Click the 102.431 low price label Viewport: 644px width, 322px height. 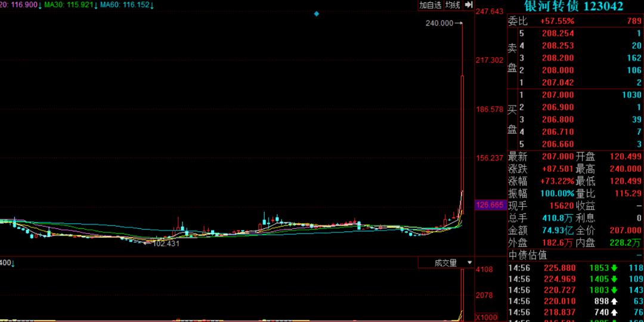(167, 243)
